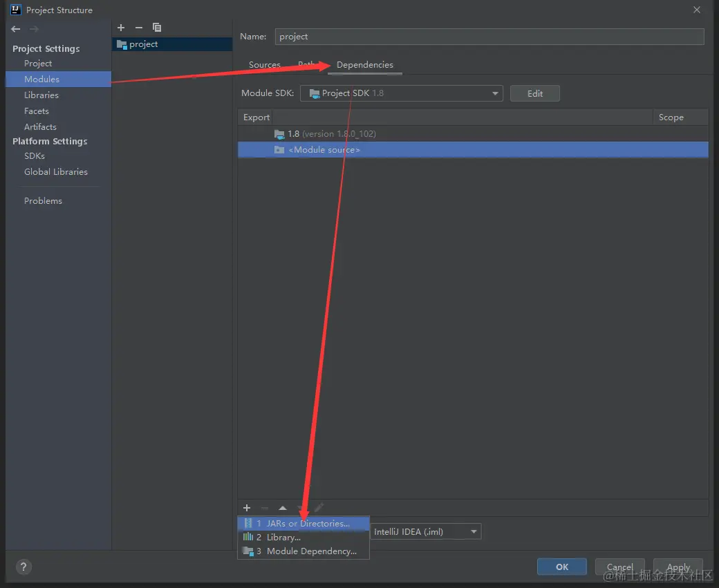Select the Module source dependency row

473,150
